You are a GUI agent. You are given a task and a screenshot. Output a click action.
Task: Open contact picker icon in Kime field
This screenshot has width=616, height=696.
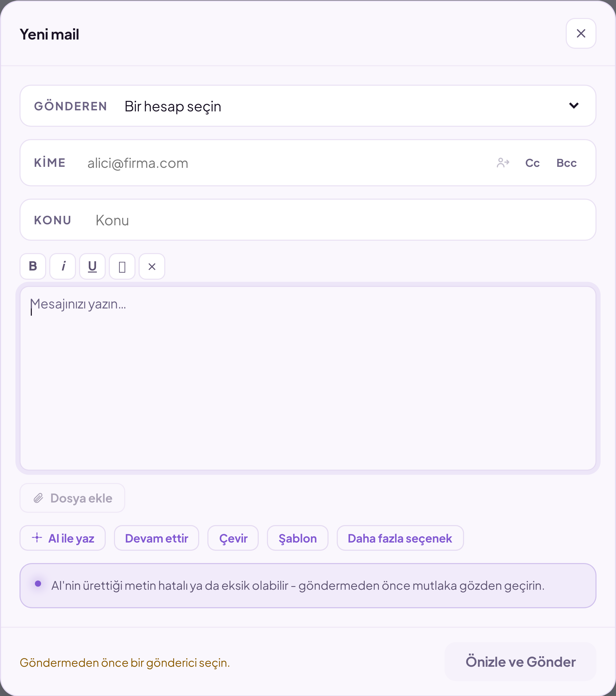click(503, 163)
